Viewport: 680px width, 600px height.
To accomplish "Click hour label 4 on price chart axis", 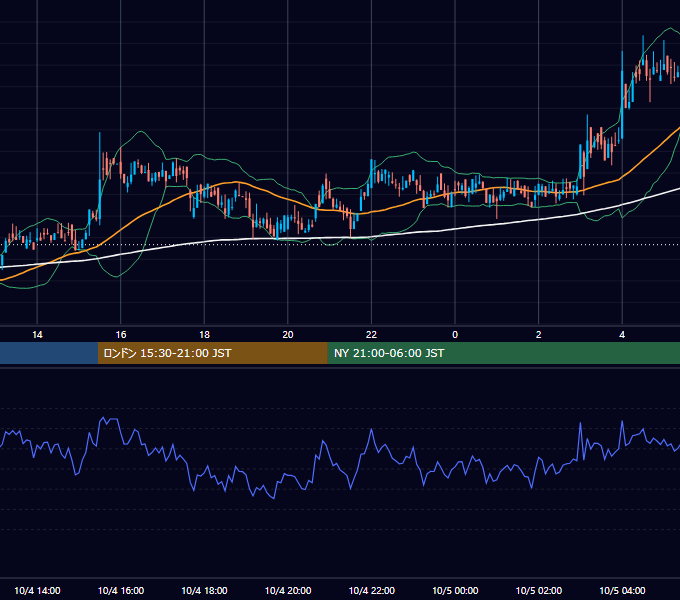I will point(622,335).
